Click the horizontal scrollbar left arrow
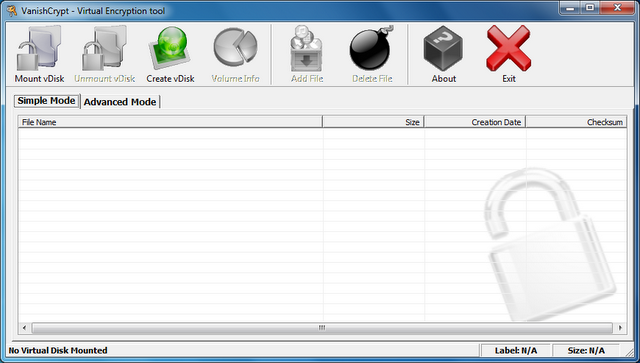Viewport: 640px width, 363px height. pyautogui.click(x=24, y=327)
